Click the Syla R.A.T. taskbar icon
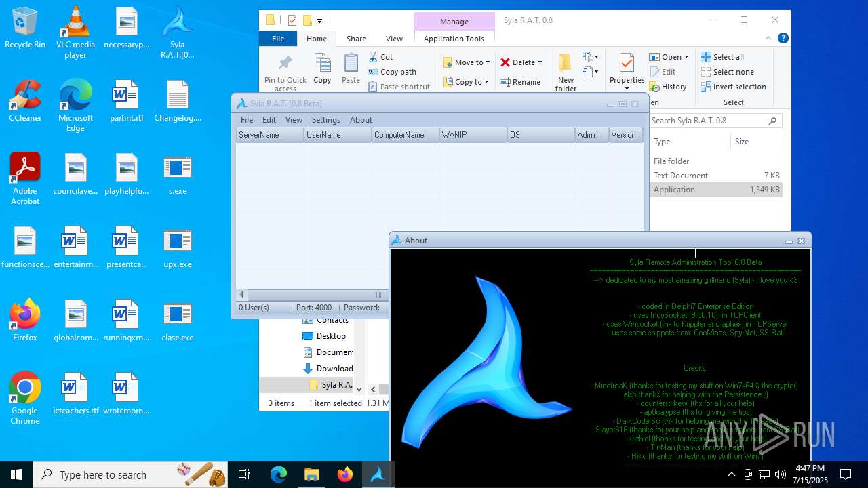Image resolution: width=868 pixels, height=488 pixels. (x=378, y=474)
